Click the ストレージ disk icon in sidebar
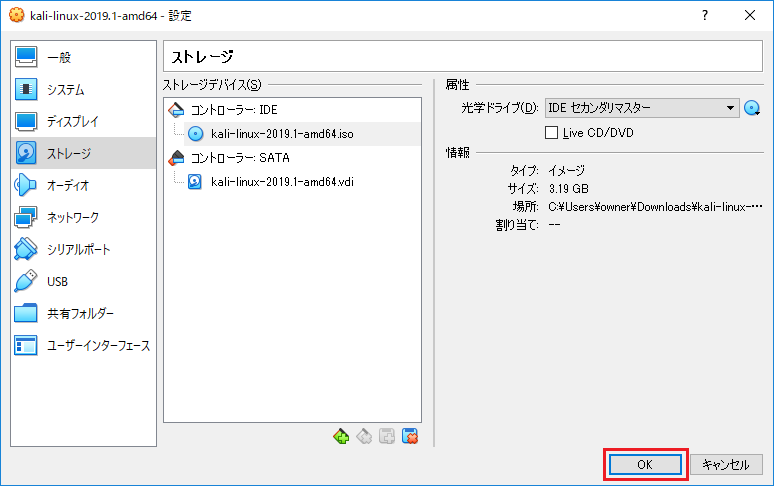The width and height of the screenshot is (774, 486). (26, 153)
